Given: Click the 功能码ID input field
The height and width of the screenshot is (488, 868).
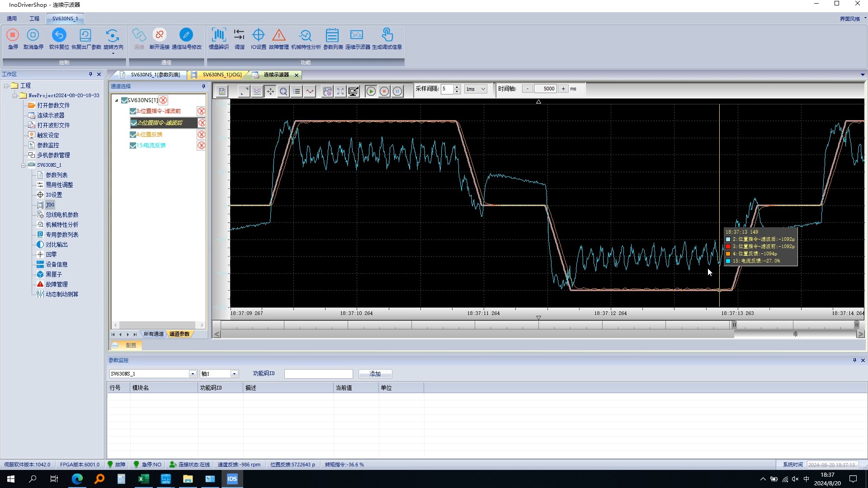Looking at the screenshot, I should [x=318, y=374].
